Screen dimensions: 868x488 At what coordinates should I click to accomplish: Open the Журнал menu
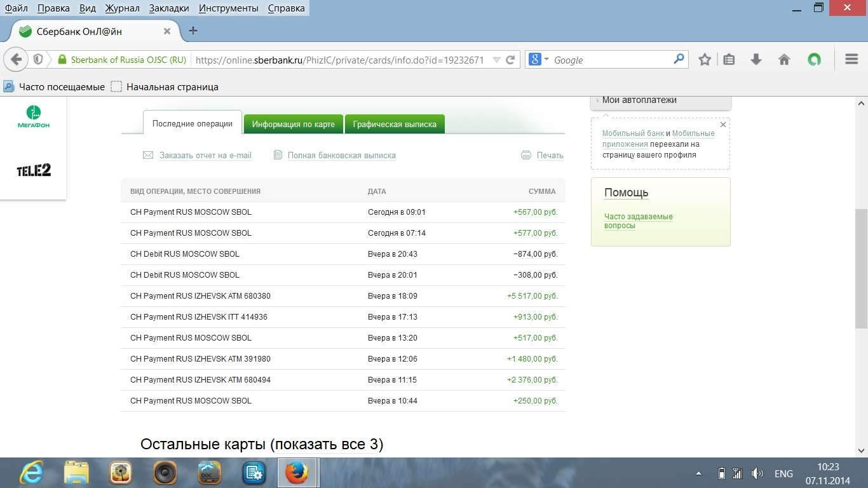(123, 8)
